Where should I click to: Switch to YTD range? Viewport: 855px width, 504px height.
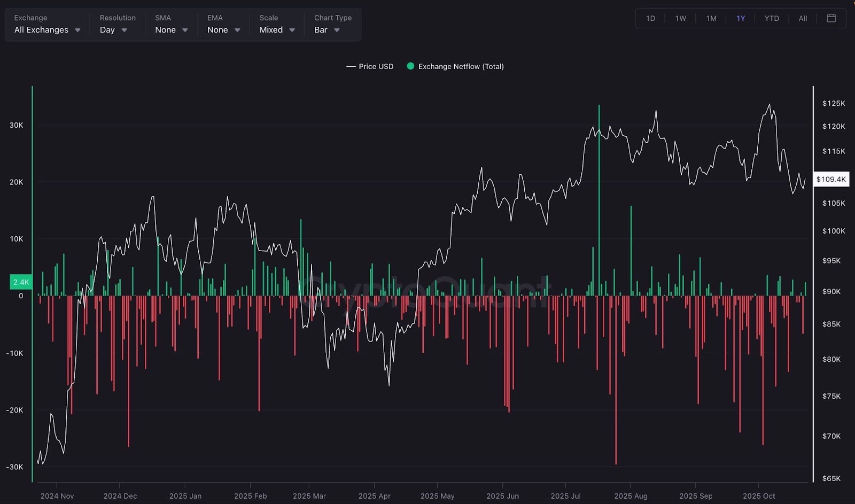click(771, 18)
